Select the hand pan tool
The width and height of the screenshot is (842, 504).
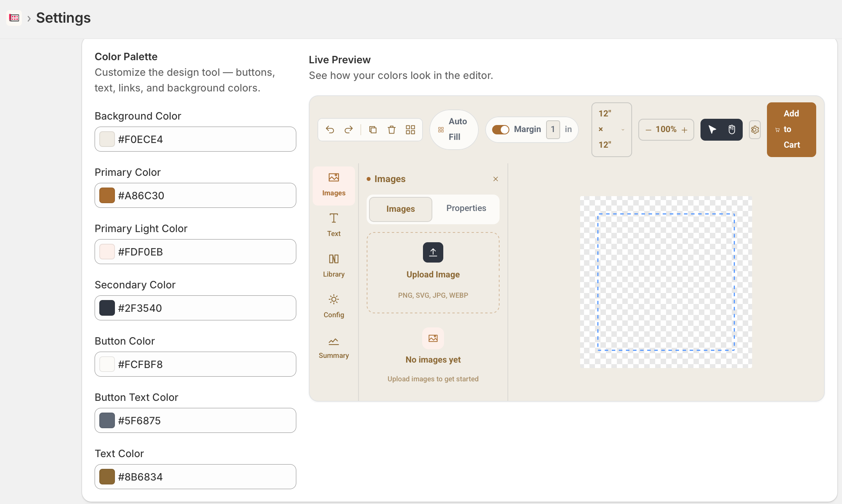(x=732, y=130)
